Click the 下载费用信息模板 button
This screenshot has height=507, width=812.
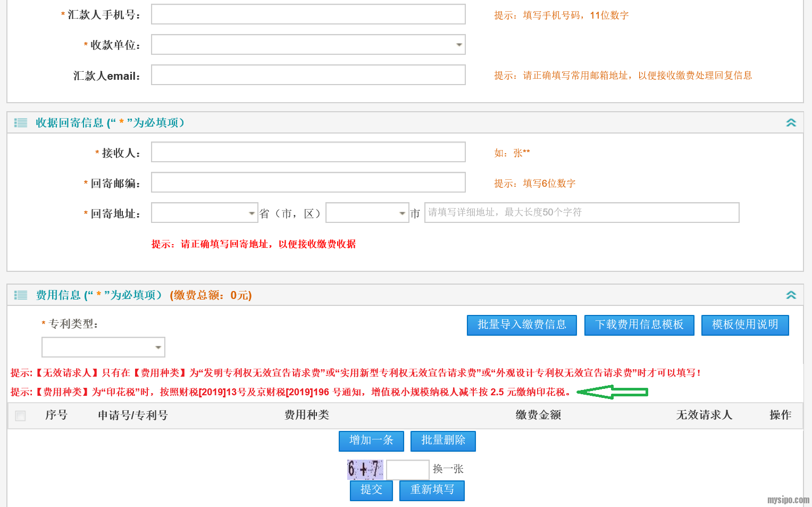click(x=639, y=325)
